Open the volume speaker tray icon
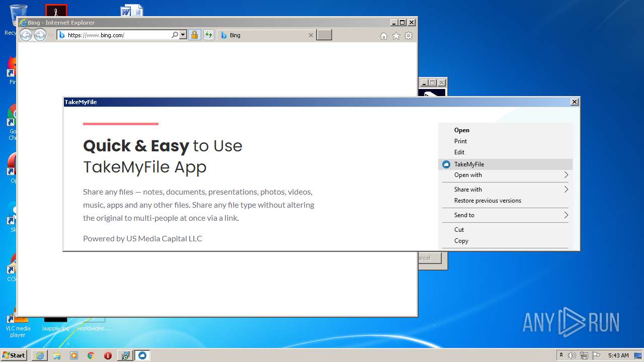This screenshot has width=644, height=362. 572,355
